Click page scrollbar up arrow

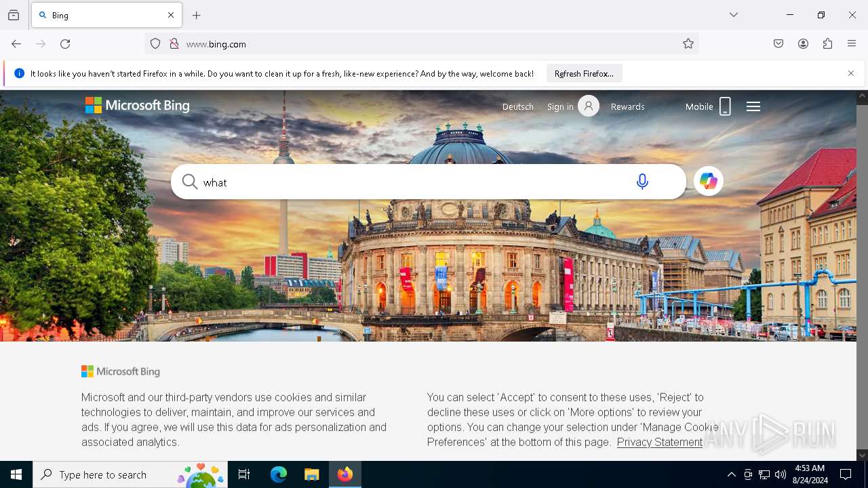pos(862,97)
